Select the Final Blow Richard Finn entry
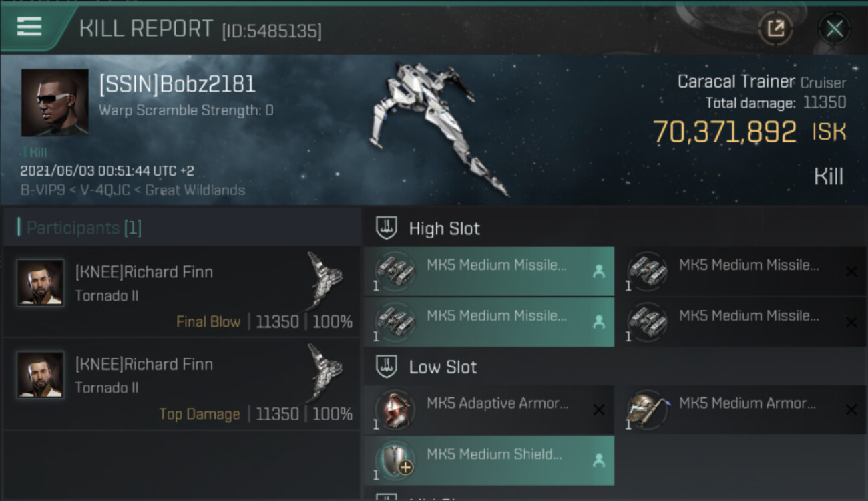The height and width of the screenshot is (501, 868). [180, 292]
